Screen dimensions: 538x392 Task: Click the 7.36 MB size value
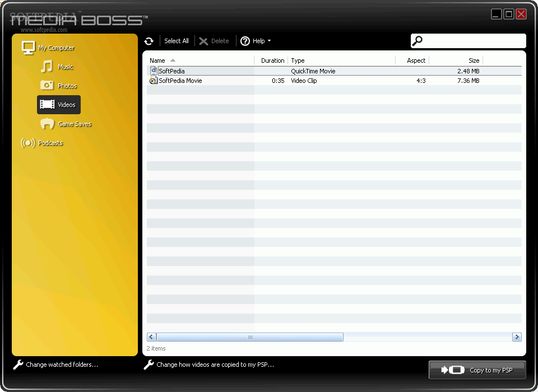pyautogui.click(x=469, y=81)
